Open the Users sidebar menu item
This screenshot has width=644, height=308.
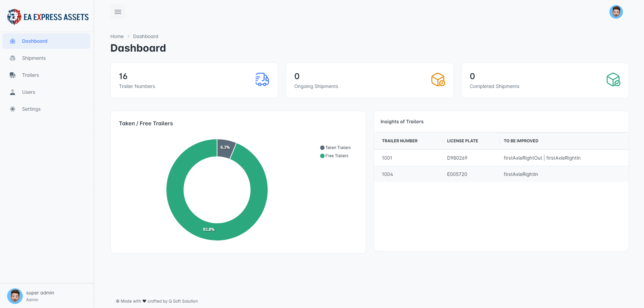(46, 92)
